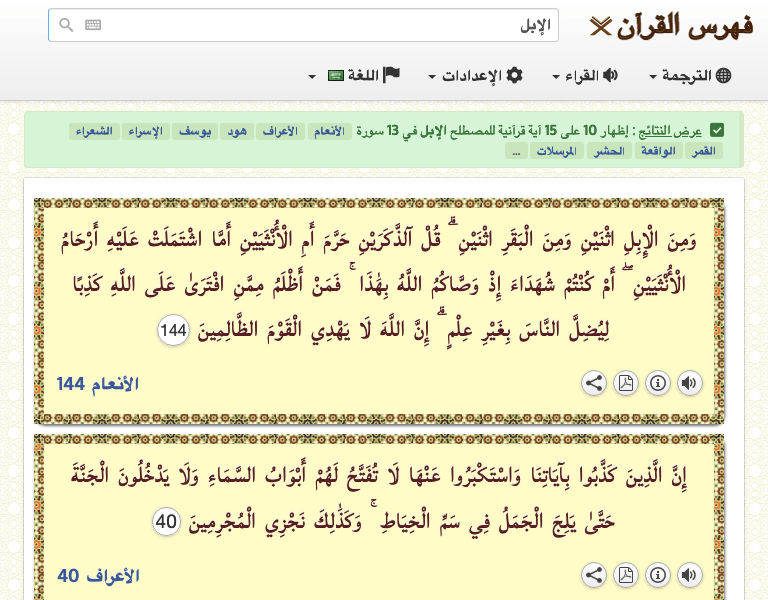Share the الأنعام 144 verse
This screenshot has width=768, height=600.
tap(594, 383)
